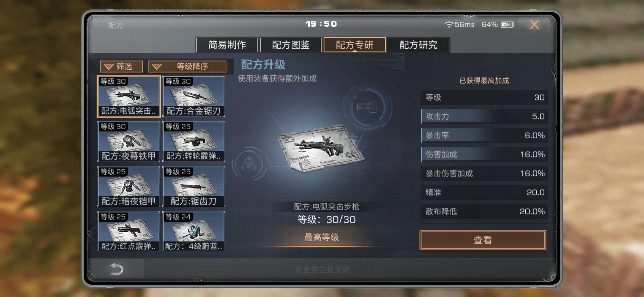Click the central rifle blueprint image
The height and width of the screenshot is (297, 644).
click(320, 148)
